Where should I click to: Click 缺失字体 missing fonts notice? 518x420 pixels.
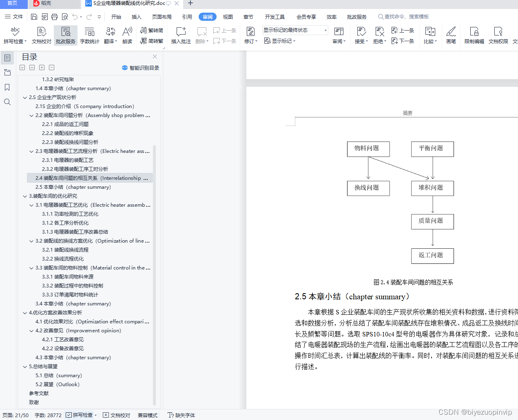click(182, 415)
